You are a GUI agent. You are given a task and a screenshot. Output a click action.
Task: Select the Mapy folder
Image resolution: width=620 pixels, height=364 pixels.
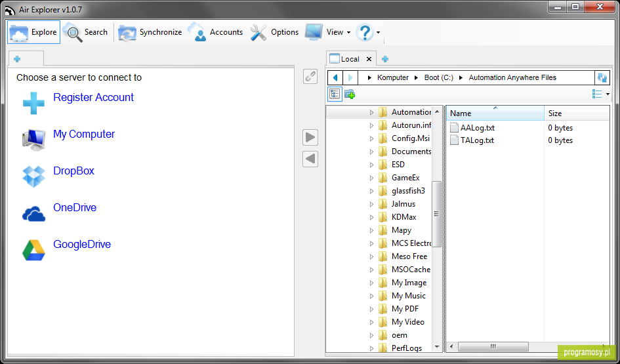point(402,230)
